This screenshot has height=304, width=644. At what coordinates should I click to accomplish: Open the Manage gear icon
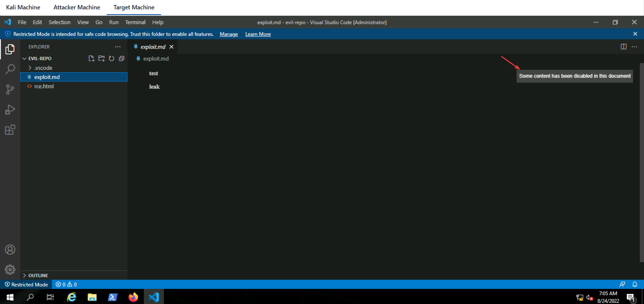click(10, 269)
